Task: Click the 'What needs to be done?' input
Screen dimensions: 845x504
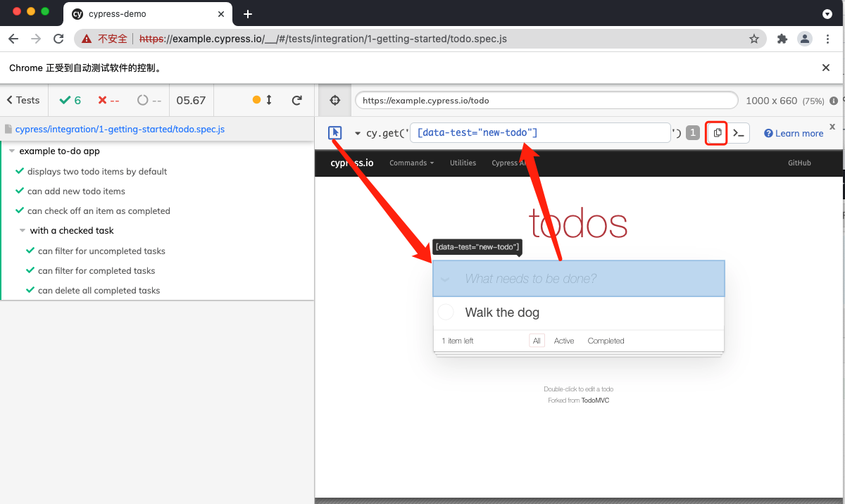Action: (579, 279)
